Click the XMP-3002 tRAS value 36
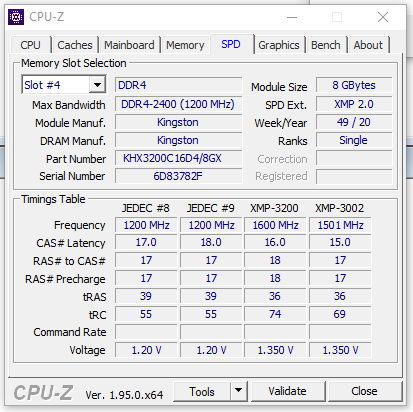 [340, 296]
